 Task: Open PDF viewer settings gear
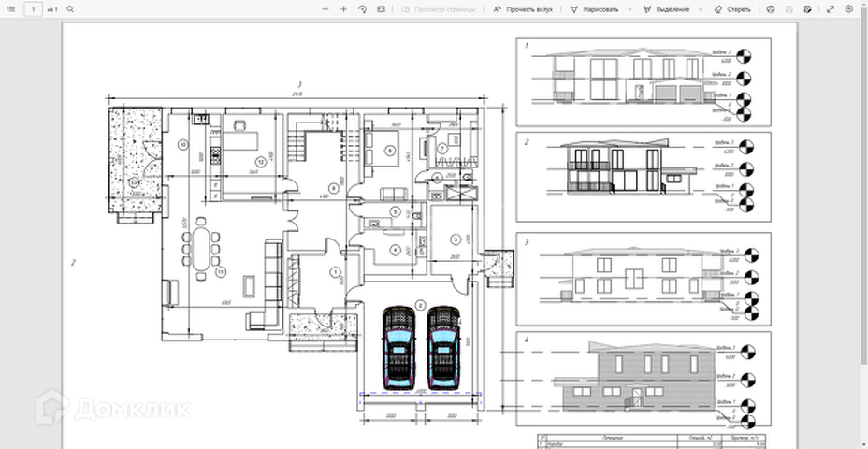pyautogui.click(x=849, y=9)
